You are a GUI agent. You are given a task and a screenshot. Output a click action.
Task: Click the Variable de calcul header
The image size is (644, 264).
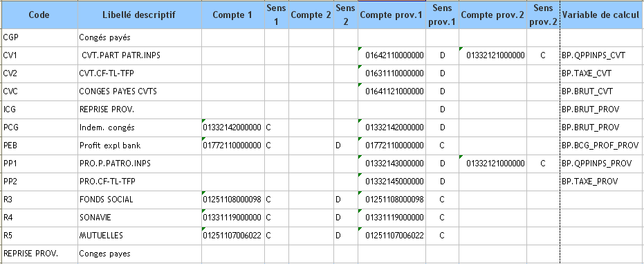pyautogui.click(x=601, y=15)
